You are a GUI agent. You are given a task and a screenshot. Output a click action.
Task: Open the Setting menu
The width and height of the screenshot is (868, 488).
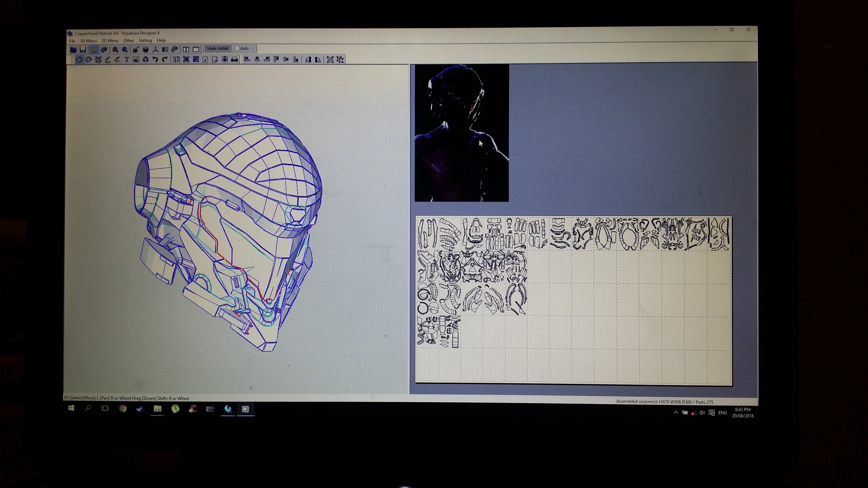click(145, 40)
